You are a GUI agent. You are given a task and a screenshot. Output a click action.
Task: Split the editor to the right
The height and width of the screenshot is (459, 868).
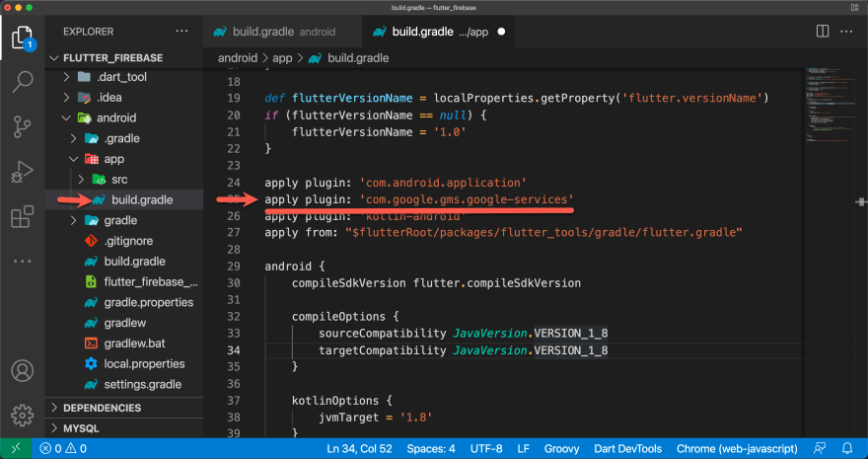[x=823, y=32]
